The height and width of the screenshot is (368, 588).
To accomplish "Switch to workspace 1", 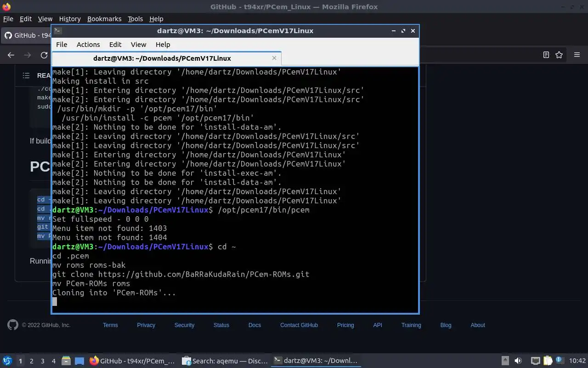I will point(20,361).
